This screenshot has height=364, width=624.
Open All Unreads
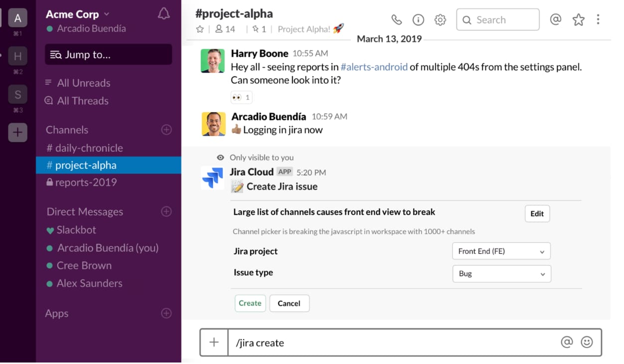[x=77, y=83]
